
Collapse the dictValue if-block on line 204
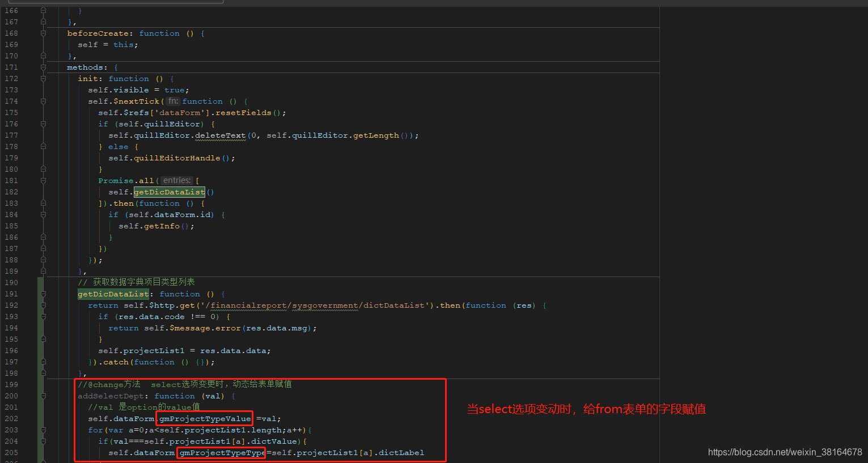(x=43, y=441)
